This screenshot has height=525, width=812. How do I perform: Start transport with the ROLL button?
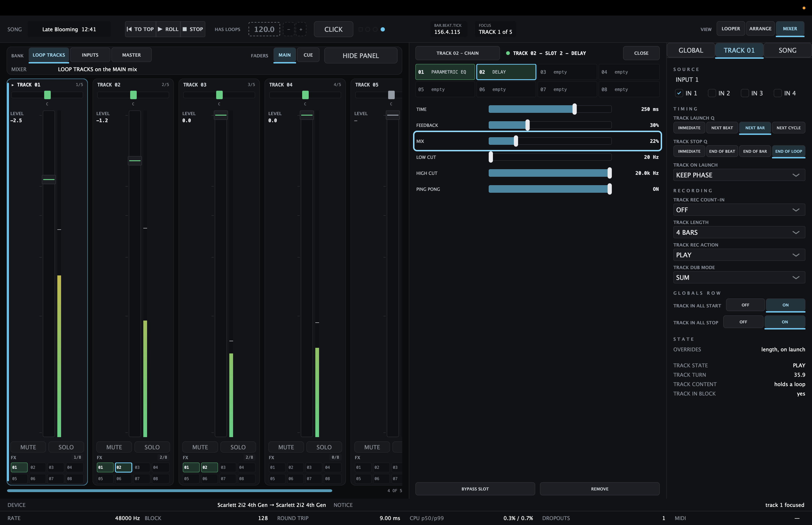168,29
